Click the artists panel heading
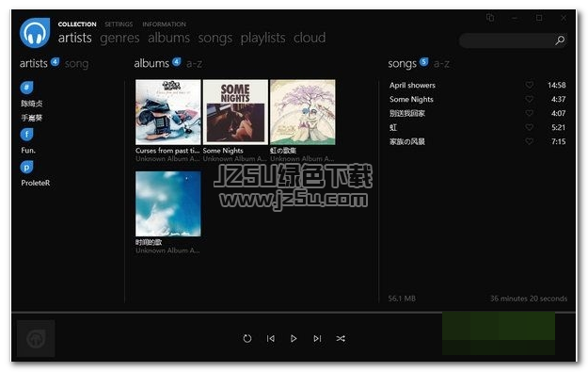This screenshot has width=588, height=372. (33, 63)
